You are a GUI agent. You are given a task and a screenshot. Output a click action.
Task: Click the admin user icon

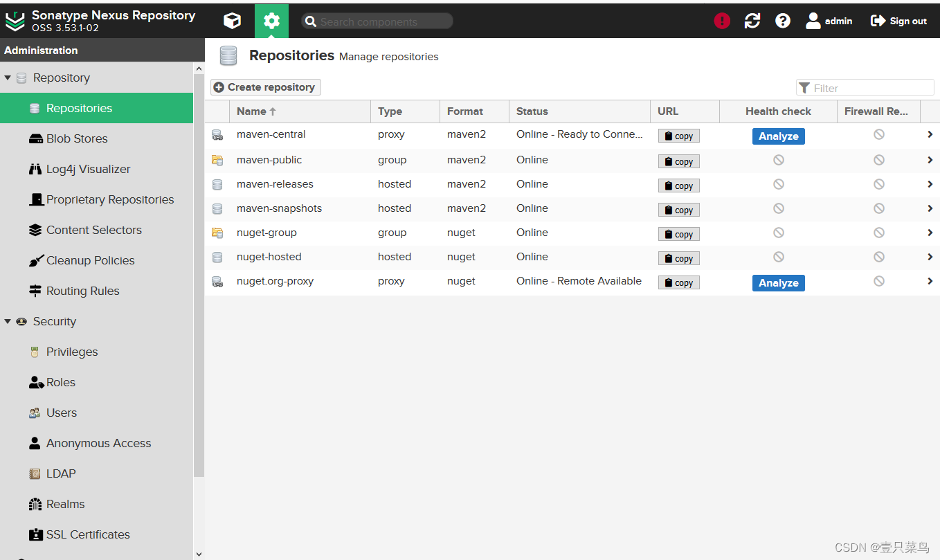tap(813, 21)
